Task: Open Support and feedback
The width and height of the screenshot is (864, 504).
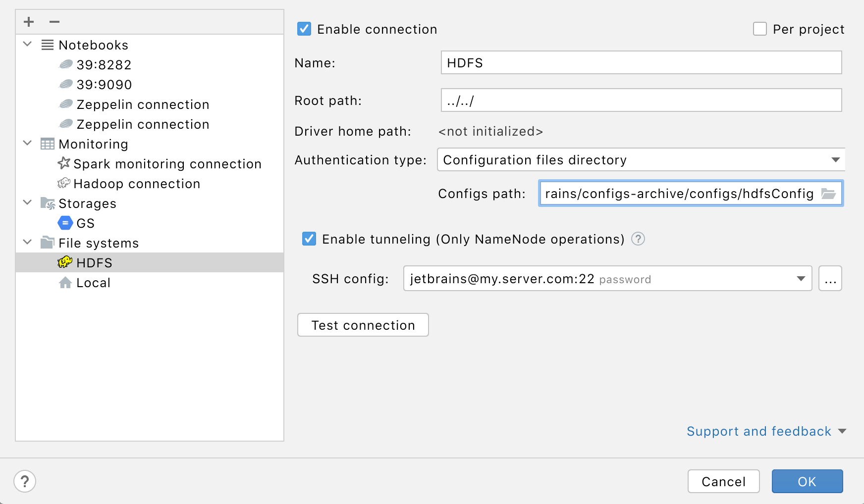Action: (x=758, y=431)
